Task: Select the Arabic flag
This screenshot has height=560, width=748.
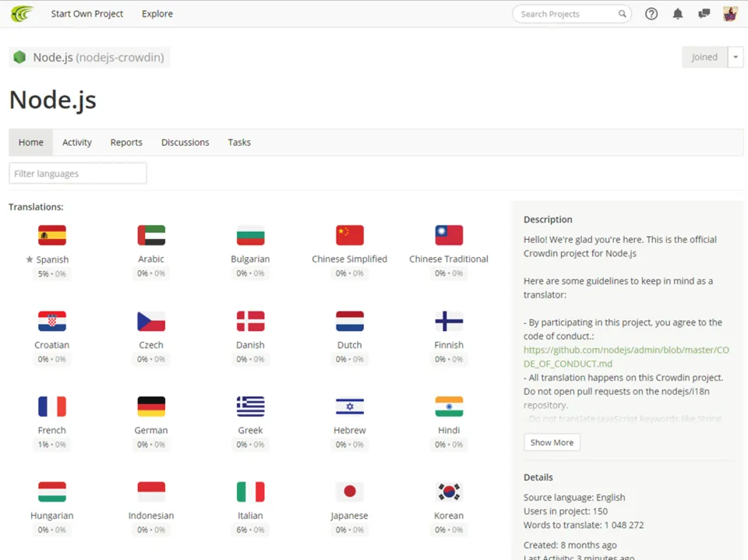Action: coord(151,235)
